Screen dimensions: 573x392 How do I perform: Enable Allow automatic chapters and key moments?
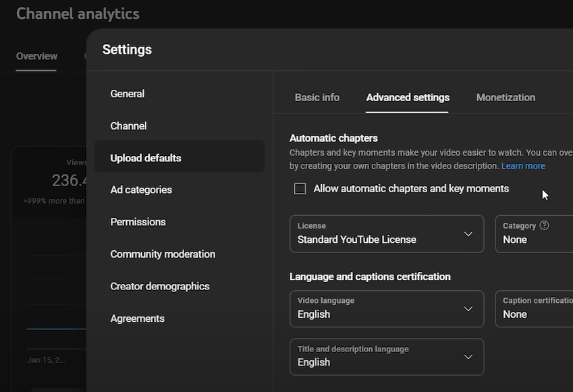[x=300, y=189]
